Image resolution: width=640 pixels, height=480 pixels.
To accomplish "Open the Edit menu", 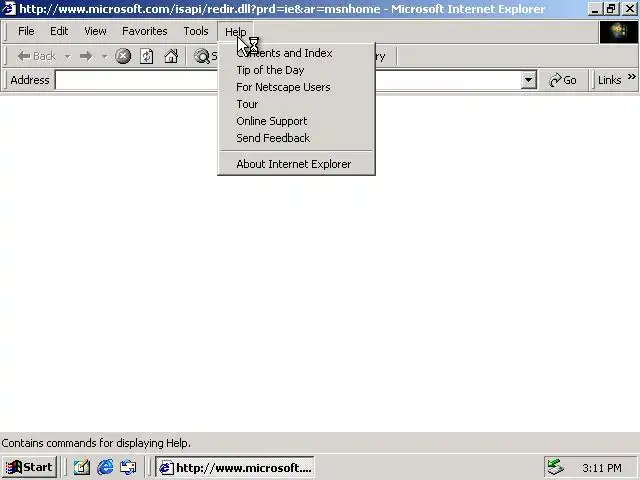I will 59,31.
